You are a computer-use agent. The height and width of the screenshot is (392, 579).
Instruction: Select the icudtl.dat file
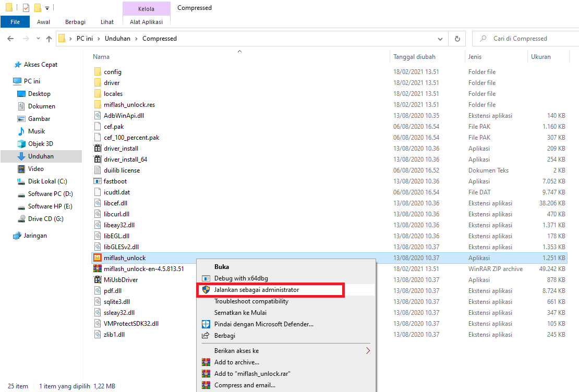[x=117, y=192]
